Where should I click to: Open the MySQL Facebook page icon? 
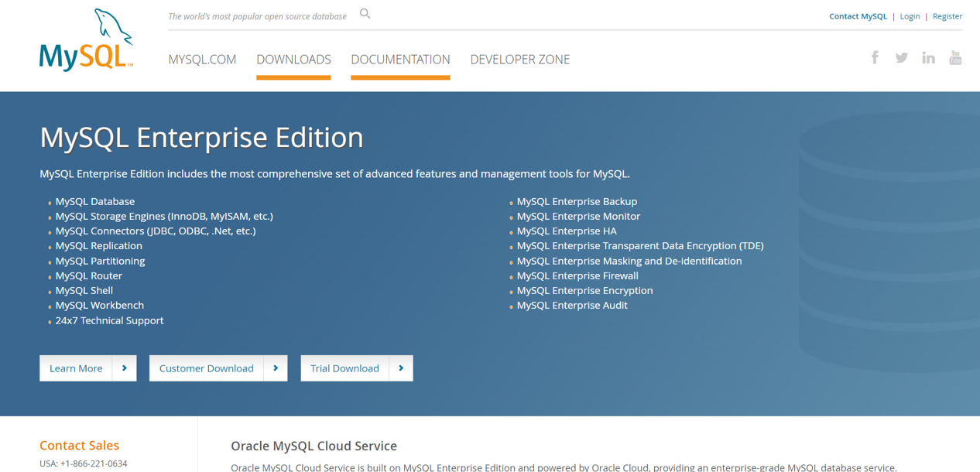coord(875,57)
